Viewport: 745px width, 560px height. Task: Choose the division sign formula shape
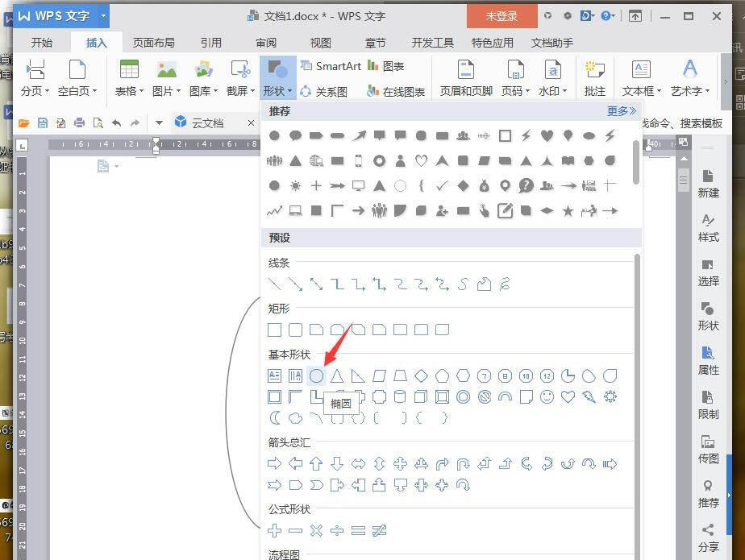point(337,530)
